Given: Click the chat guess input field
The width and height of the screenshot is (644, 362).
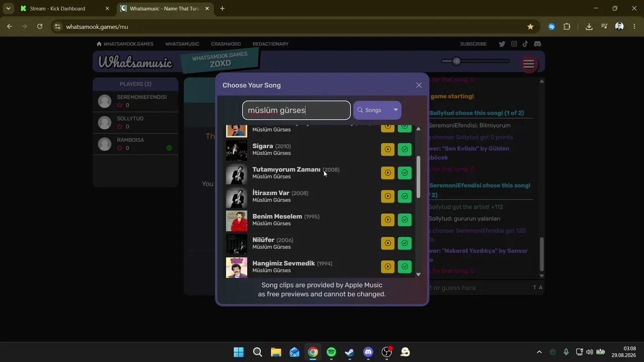Looking at the screenshot, I should pos(478,288).
